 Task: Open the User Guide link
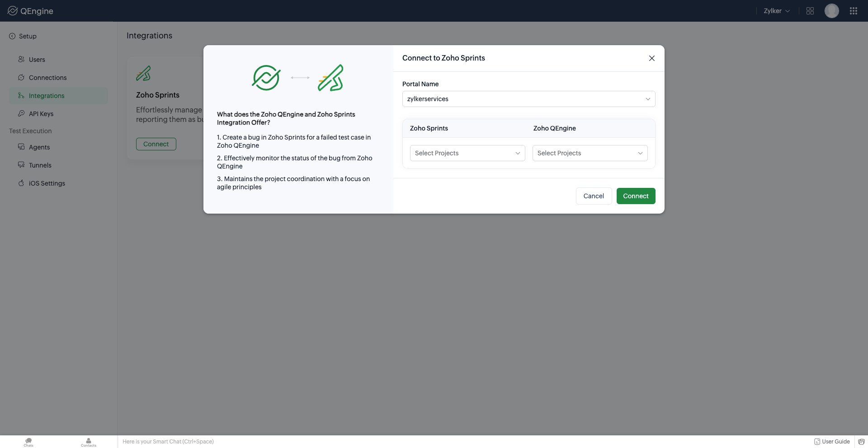pyautogui.click(x=832, y=442)
